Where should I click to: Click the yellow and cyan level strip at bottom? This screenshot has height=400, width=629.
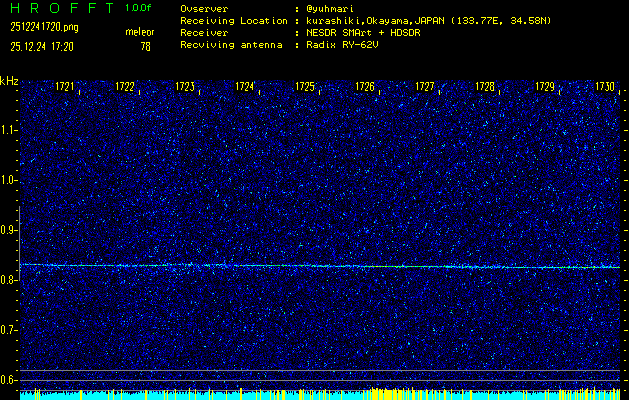pos(320,394)
